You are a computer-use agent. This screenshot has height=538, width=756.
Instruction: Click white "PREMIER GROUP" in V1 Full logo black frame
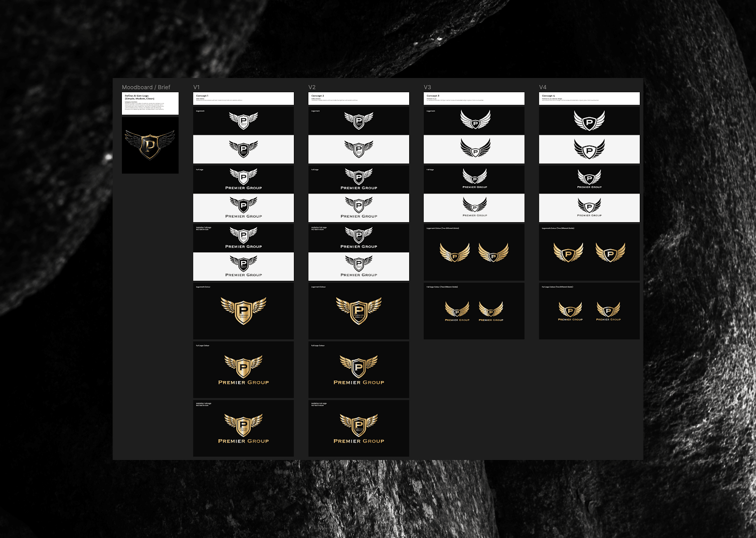(243, 188)
